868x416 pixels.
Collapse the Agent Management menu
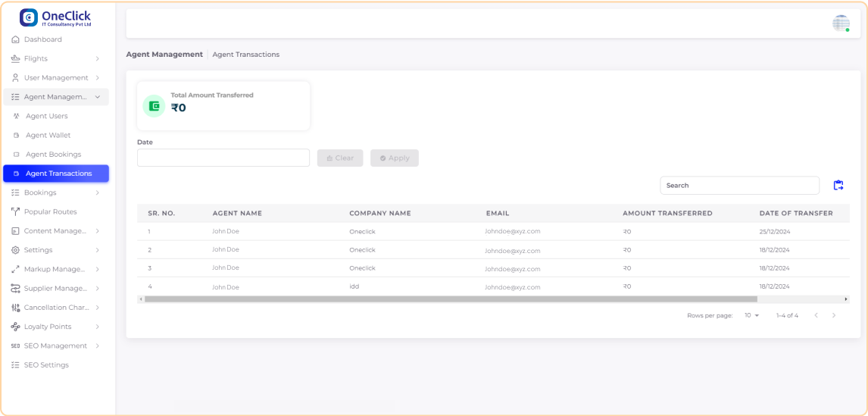click(98, 97)
